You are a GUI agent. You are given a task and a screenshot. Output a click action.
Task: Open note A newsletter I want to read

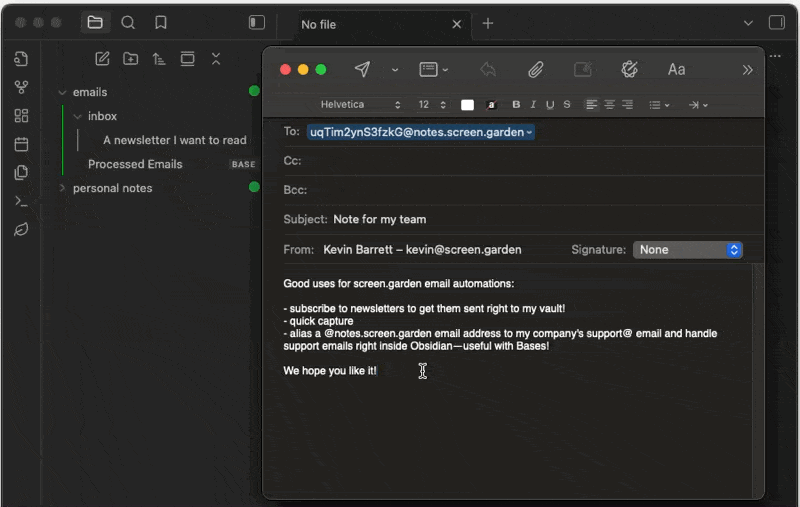point(174,140)
